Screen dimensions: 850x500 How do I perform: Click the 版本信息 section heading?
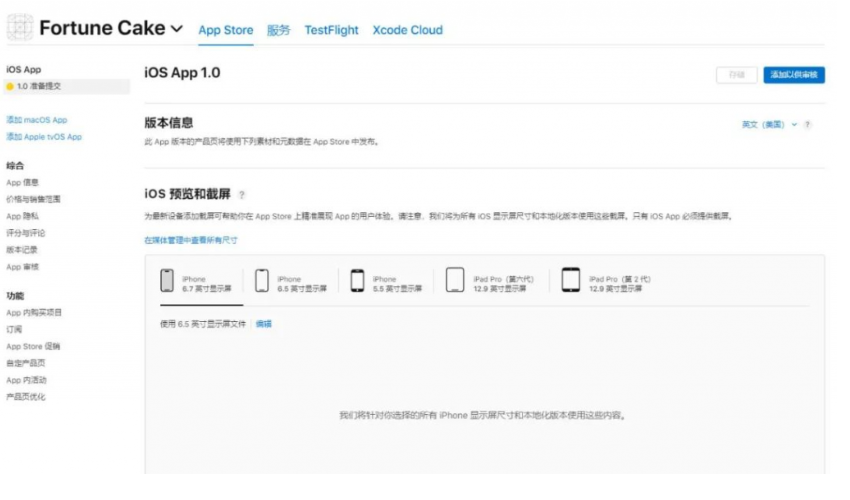click(x=169, y=123)
